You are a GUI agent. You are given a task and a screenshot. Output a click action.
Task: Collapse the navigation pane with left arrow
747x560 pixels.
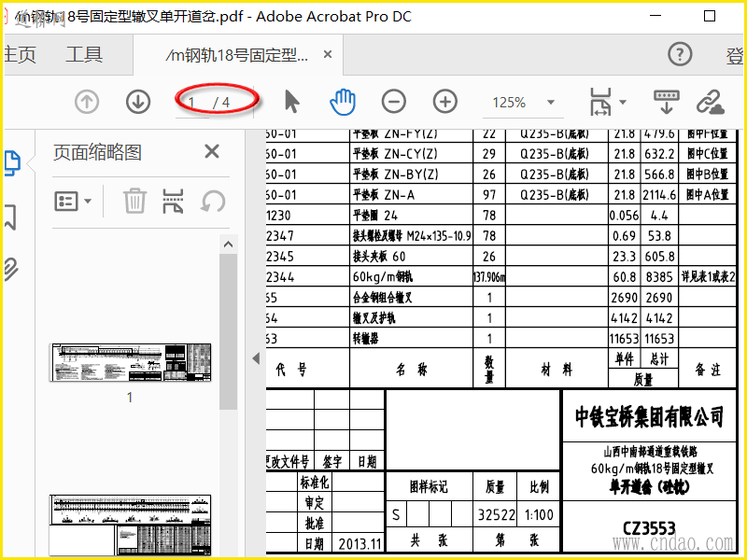pos(256,358)
